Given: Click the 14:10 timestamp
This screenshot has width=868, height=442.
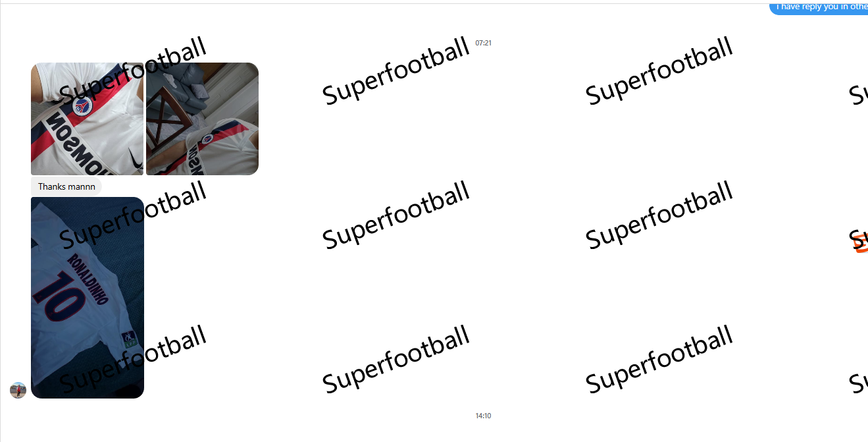Looking at the screenshot, I should tap(483, 416).
